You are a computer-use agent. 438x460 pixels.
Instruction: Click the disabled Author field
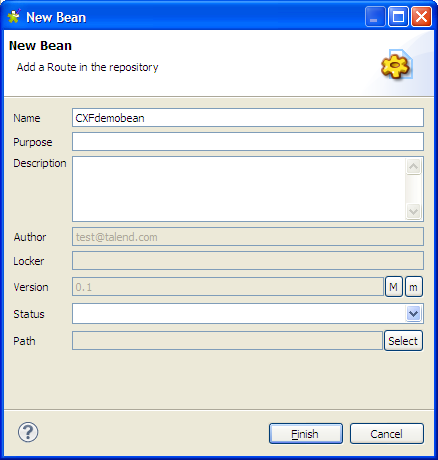coord(248,237)
